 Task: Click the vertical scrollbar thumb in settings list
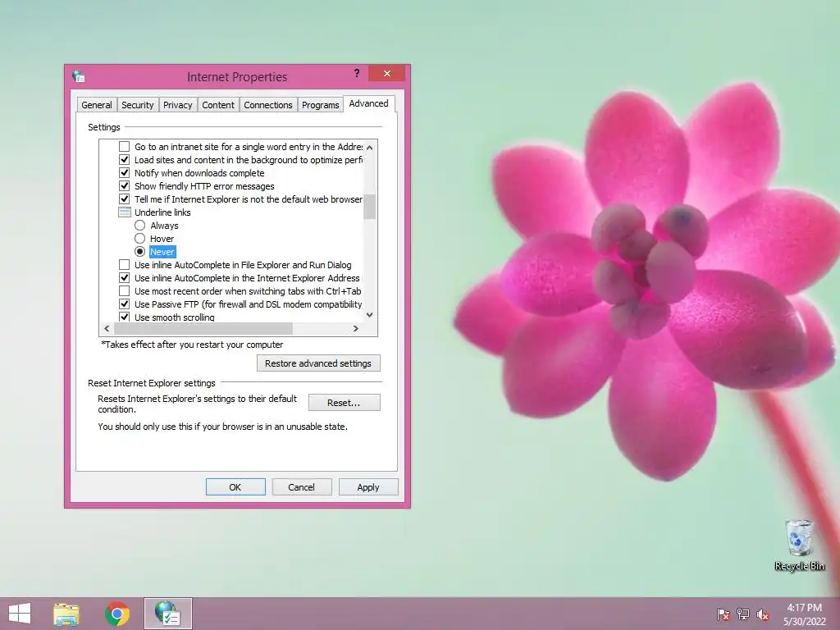[x=370, y=206]
